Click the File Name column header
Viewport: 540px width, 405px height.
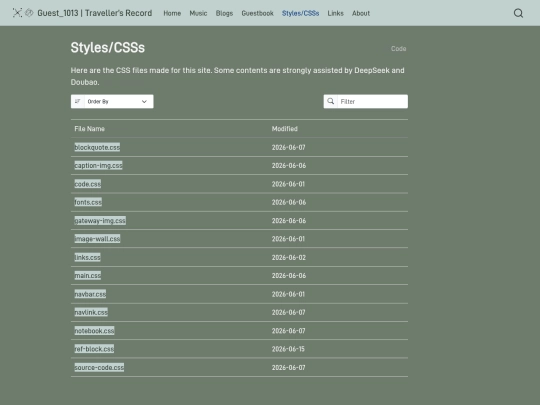[x=90, y=129]
